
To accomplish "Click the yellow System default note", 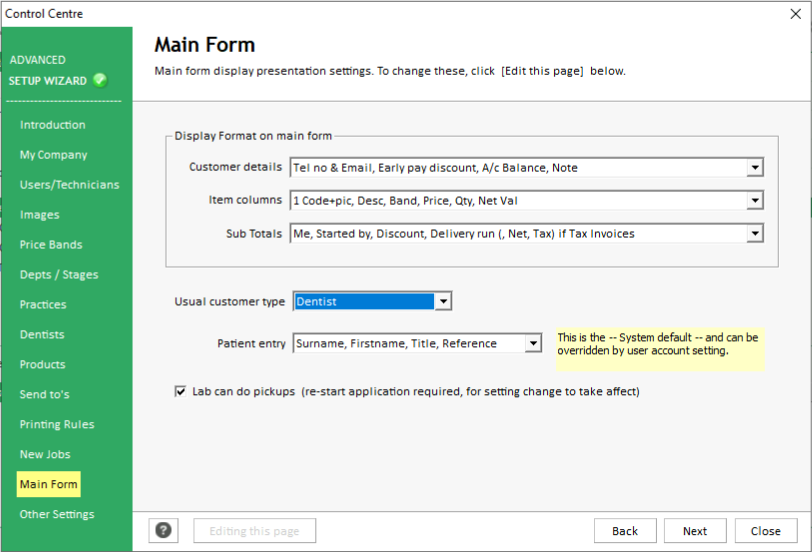I will coord(660,349).
